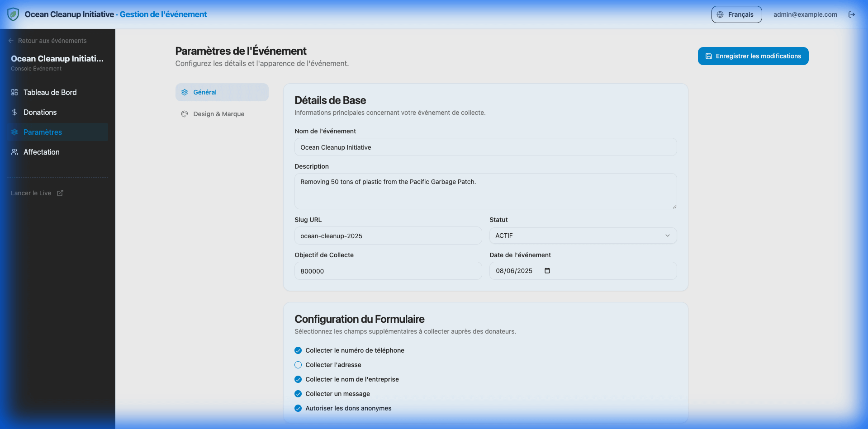The image size is (868, 429).
Task: Open the date picker for Date de l'événement
Action: 547,271
